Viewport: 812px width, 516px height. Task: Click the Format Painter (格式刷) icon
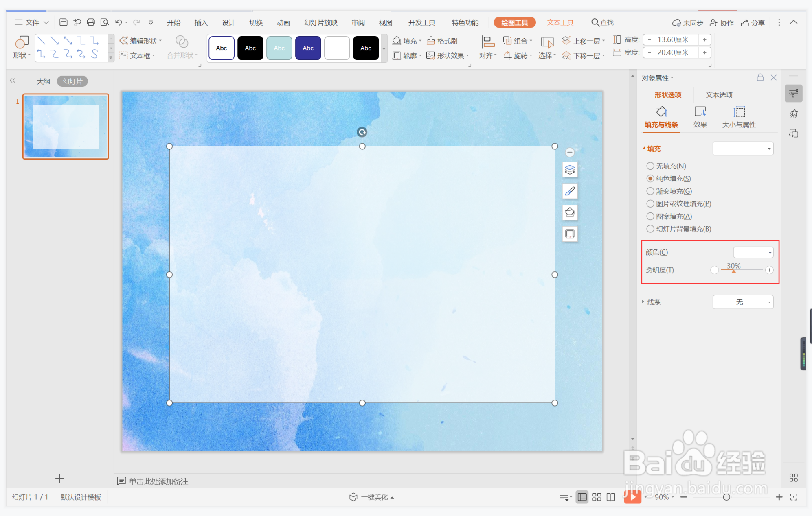click(x=431, y=41)
